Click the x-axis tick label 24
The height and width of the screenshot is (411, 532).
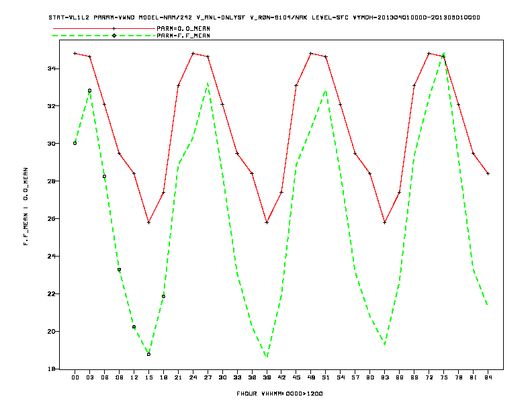tap(193, 377)
